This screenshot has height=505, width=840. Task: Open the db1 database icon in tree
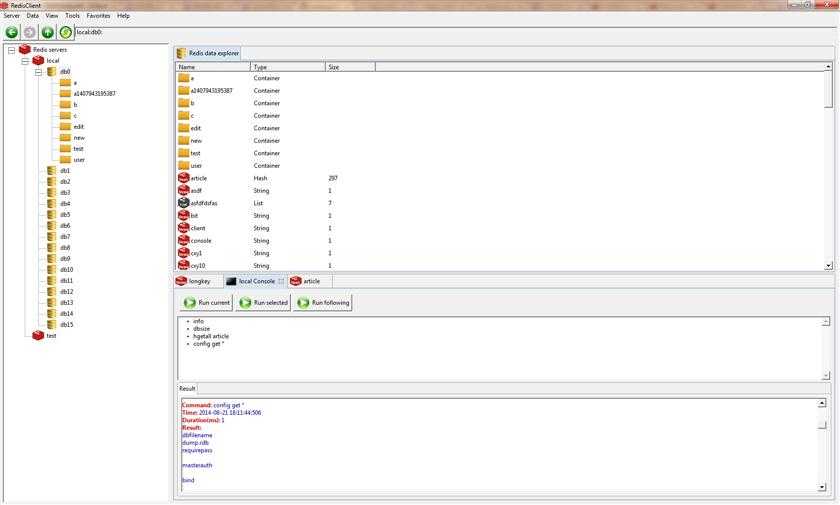tap(51, 170)
